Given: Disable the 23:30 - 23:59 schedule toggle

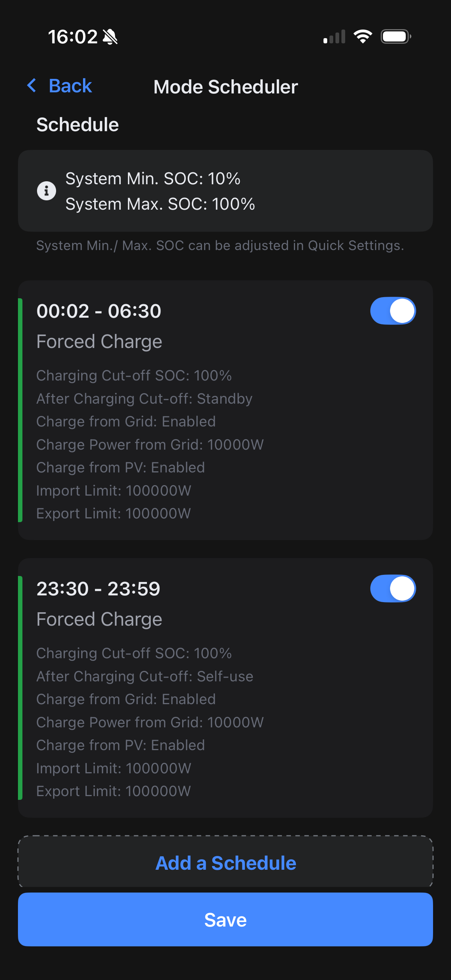Looking at the screenshot, I should pyautogui.click(x=393, y=589).
